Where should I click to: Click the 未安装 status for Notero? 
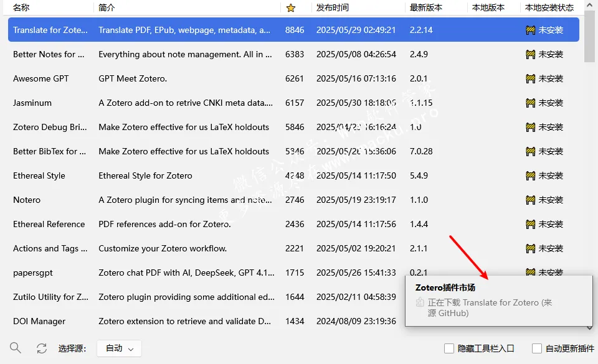point(551,200)
